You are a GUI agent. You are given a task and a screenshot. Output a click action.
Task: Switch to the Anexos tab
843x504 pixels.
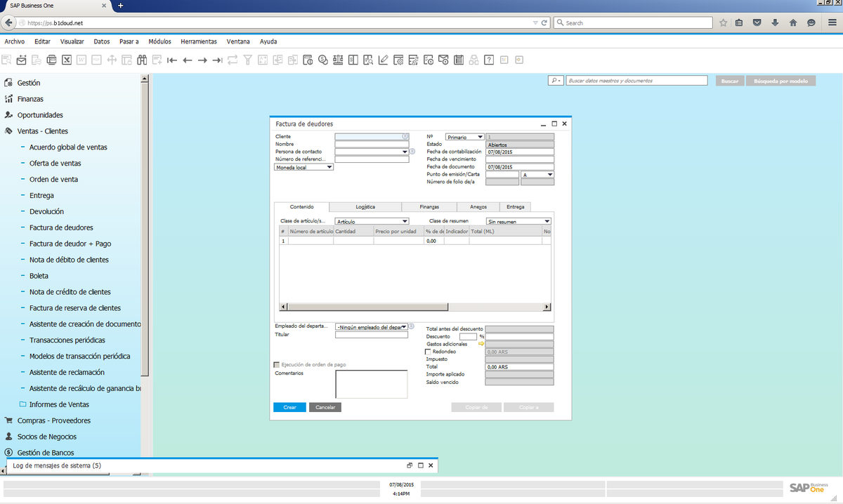[478, 207]
